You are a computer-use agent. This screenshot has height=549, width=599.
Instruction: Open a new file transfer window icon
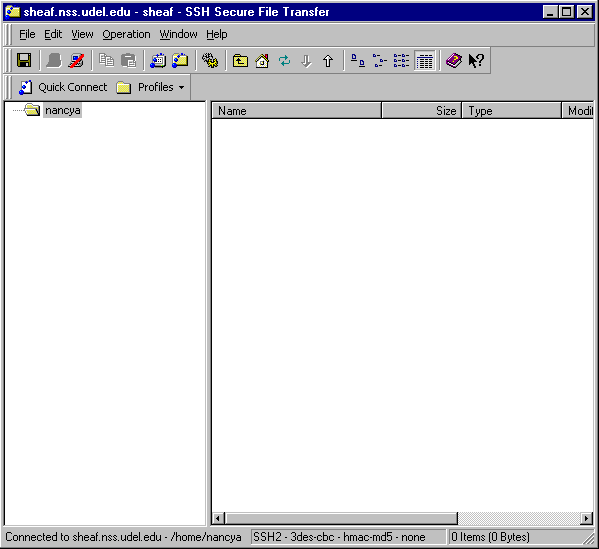(x=180, y=60)
